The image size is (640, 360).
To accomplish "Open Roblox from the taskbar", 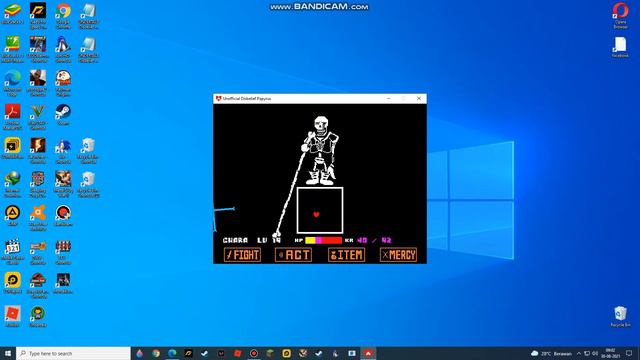I will [x=238, y=353].
